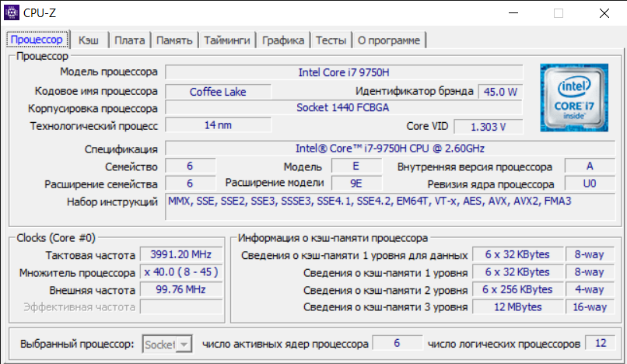Switch to the Кэш tab
627x364 pixels.
point(89,40)
